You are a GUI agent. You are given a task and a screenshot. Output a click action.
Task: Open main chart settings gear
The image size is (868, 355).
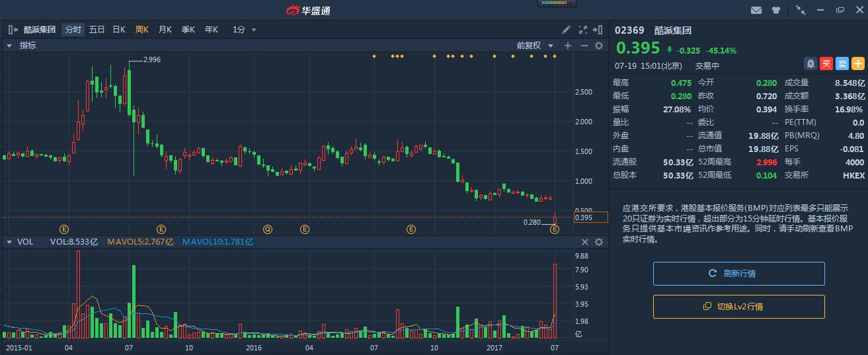pos(599,46)
